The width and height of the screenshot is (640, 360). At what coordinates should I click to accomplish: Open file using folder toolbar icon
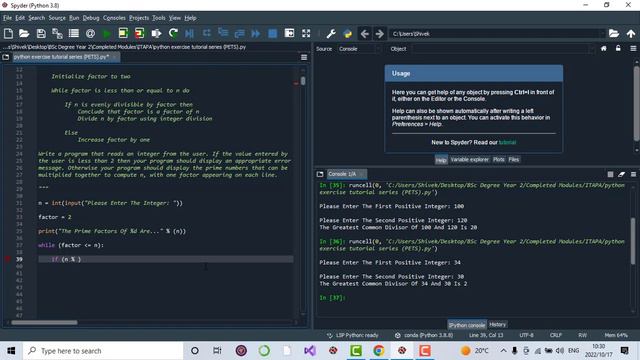[24, 33]
